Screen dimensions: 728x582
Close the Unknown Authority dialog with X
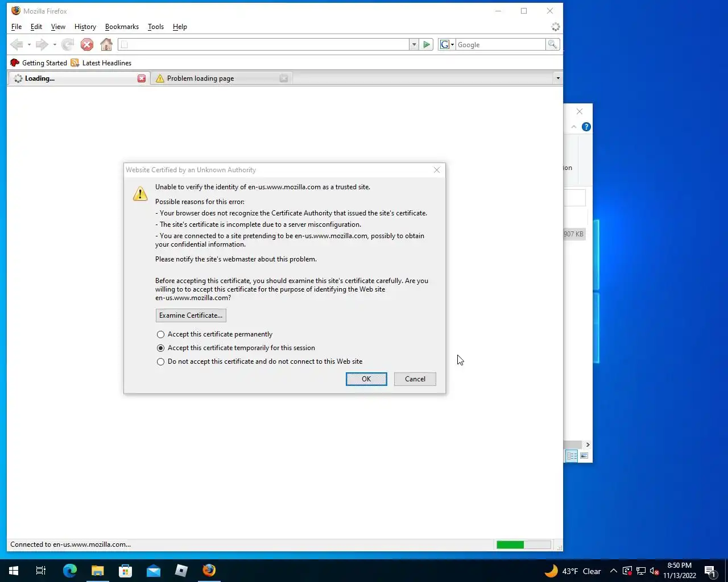click(437, 170)
